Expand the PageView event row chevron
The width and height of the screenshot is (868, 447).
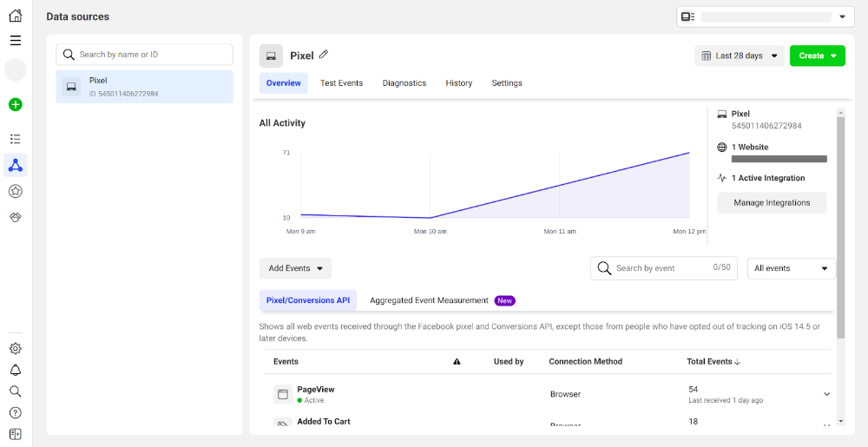tap(826, 394)
